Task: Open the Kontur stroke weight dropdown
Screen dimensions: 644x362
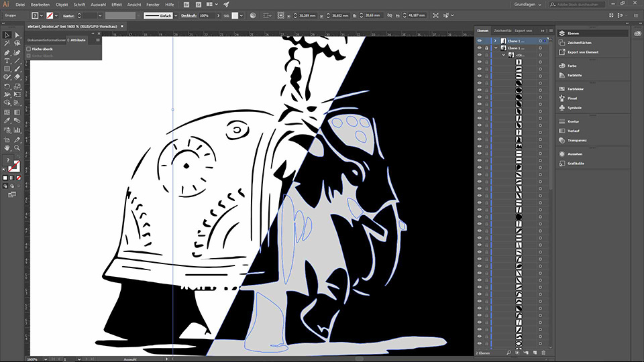Action: 100,15
